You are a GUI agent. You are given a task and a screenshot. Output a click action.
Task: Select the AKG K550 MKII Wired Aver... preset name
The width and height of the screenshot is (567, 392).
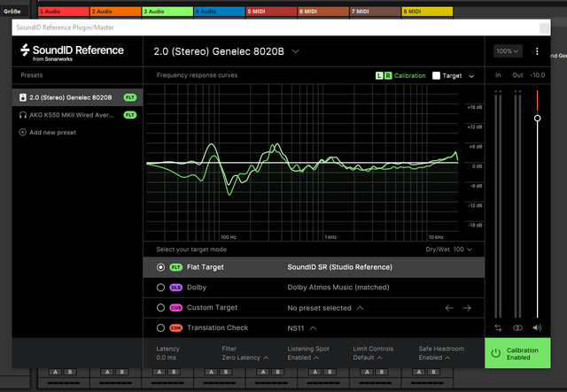[72, 115]
